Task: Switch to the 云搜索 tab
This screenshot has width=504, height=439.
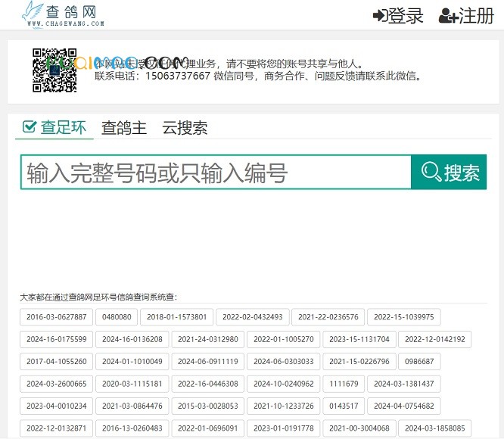Action: 185,128
